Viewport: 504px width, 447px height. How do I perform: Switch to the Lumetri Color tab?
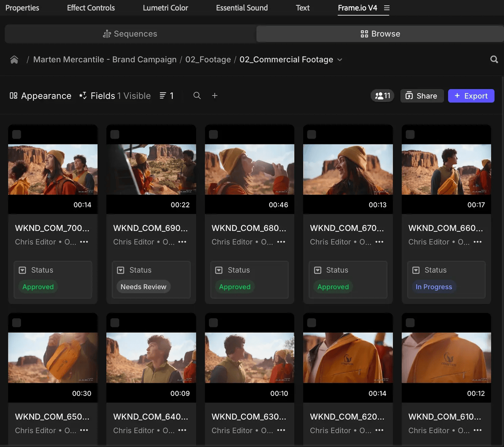165,8
